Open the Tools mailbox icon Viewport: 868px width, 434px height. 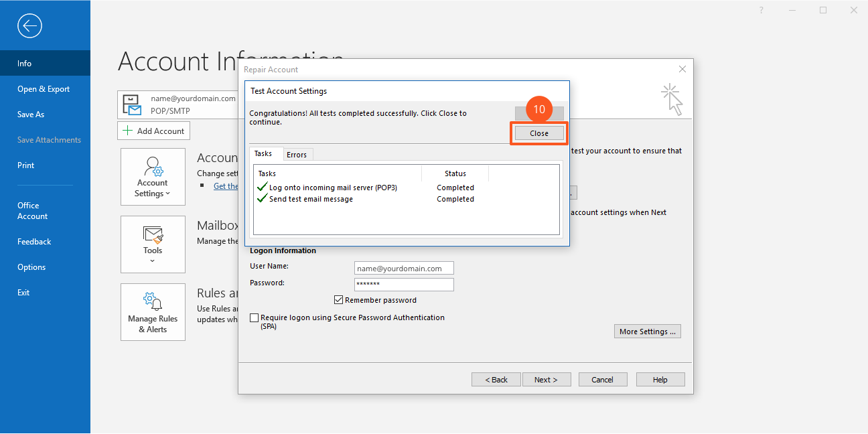click(x=153, y=234)
